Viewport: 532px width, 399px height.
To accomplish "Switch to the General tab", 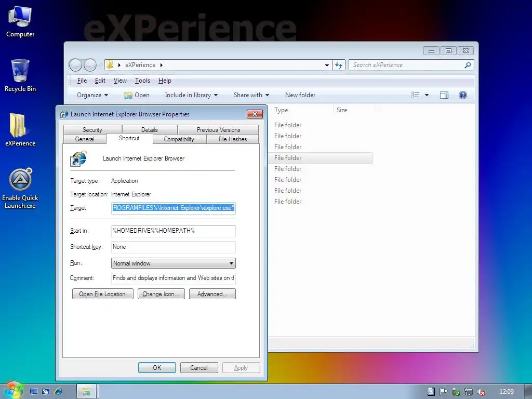I will click(x=85, y=139).
